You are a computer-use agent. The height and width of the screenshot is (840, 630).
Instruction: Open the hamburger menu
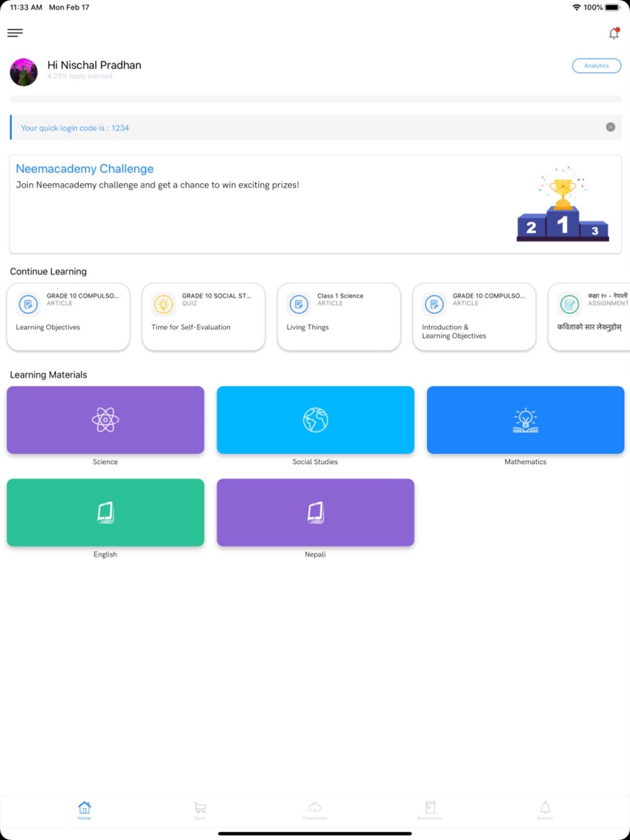[x=15, y=33]
